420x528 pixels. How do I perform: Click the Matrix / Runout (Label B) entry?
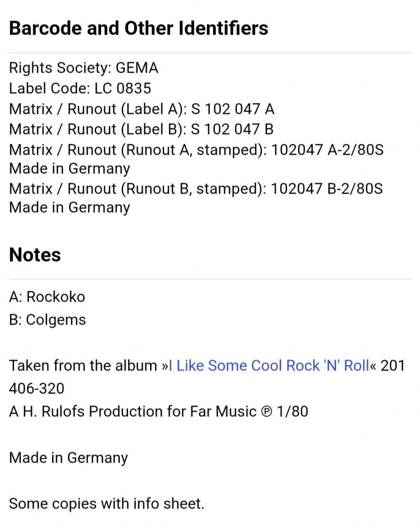[141, 129]
